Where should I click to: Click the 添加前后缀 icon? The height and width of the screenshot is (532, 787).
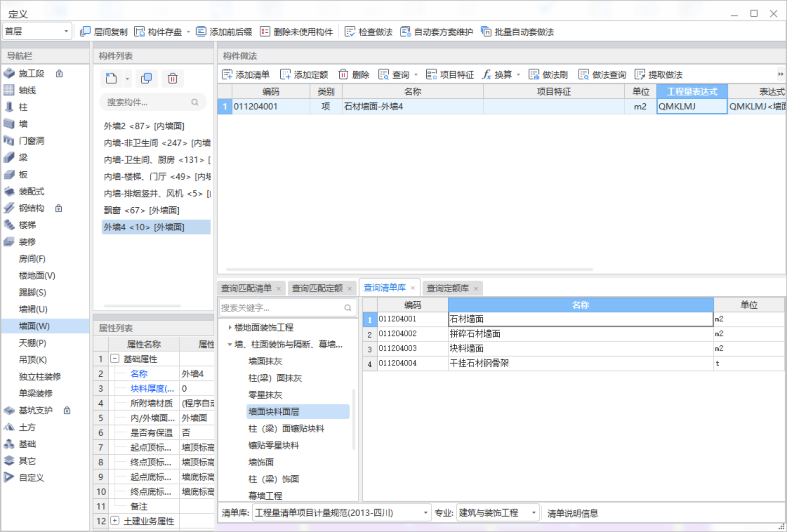[201, 31]
